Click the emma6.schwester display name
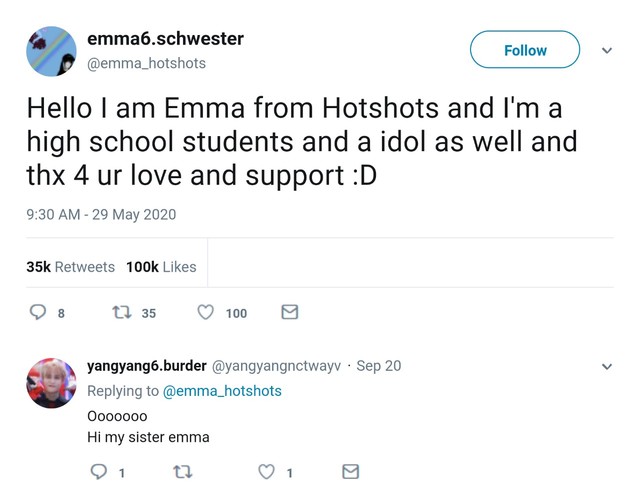Image resolution: width=640 pixels, height=500 pixels. point(166,39)
